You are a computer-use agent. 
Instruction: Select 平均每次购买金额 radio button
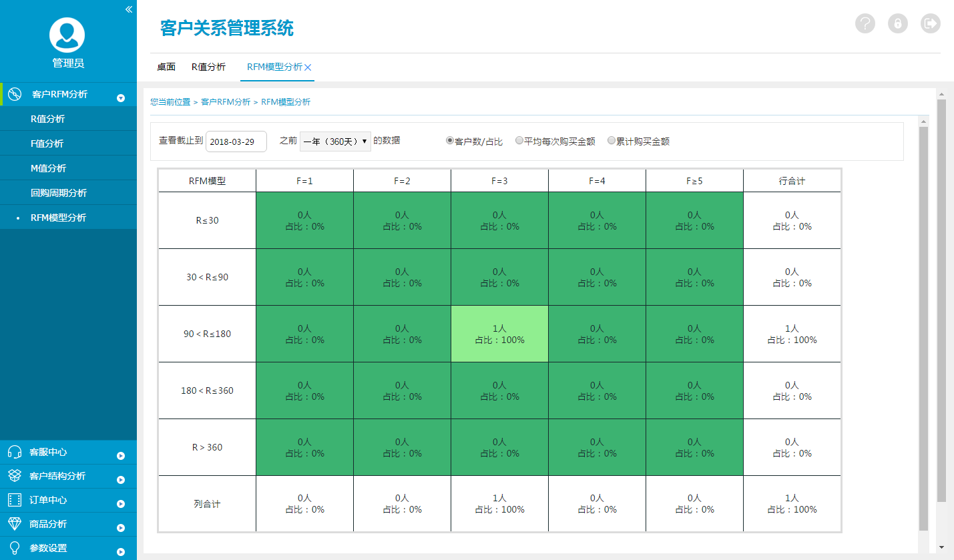click(x=519, y=141)
